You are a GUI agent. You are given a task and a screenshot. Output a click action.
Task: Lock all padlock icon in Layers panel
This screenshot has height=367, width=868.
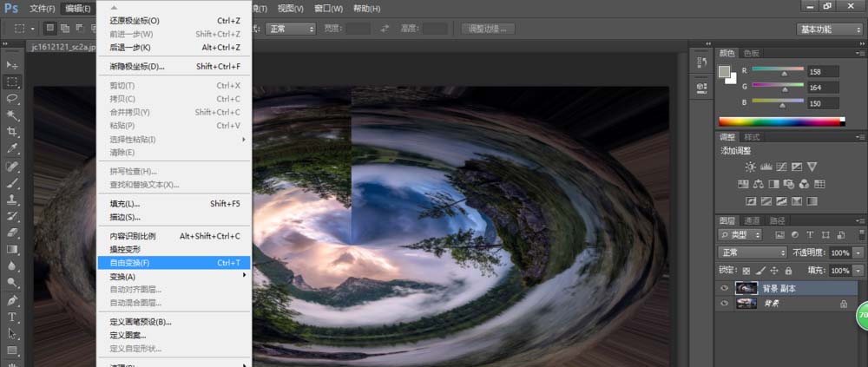[788, 271]
